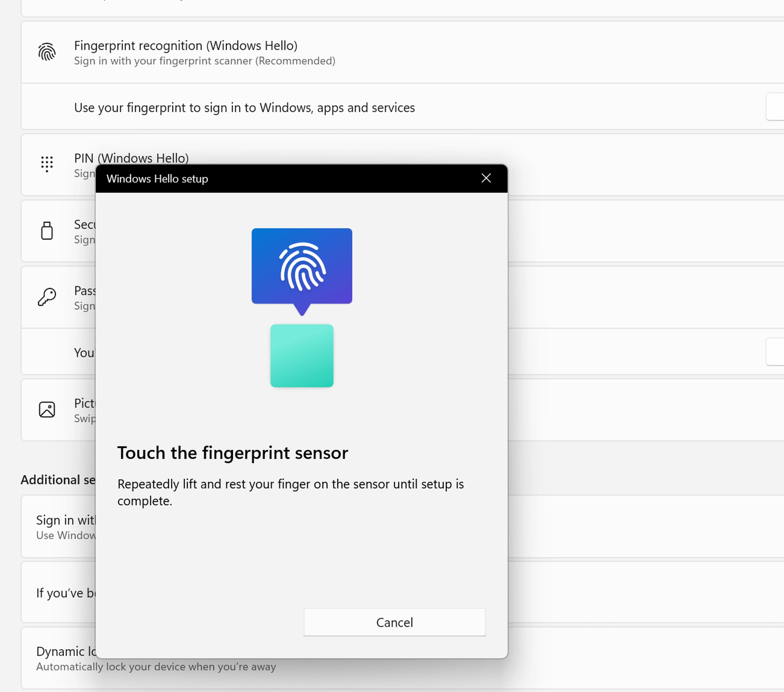The image size is (784, 692).
Task: Click the Additional settings heading
Action: tap(57, 480)
